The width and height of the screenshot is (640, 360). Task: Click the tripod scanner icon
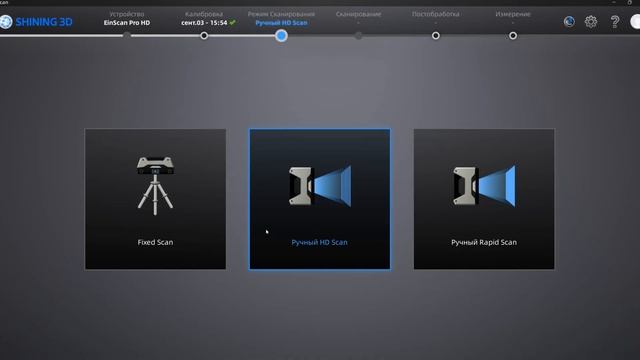pyautogui.click(x=155, y=186)
